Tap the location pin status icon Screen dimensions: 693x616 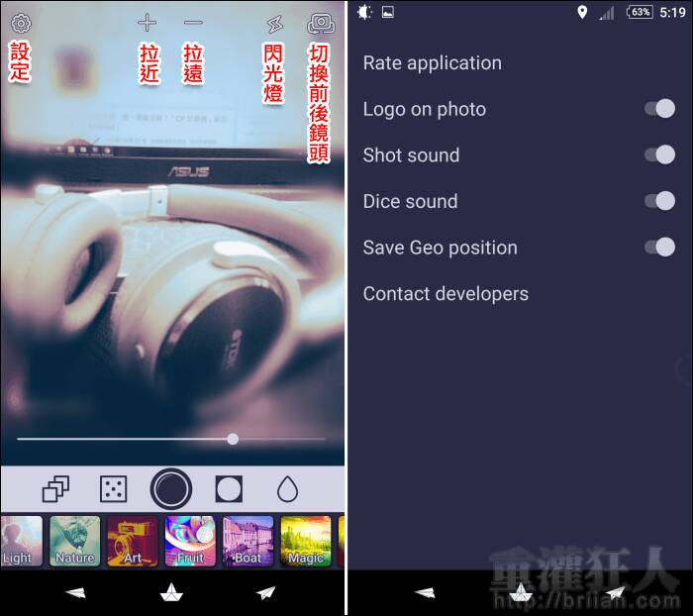coord(582,13)
